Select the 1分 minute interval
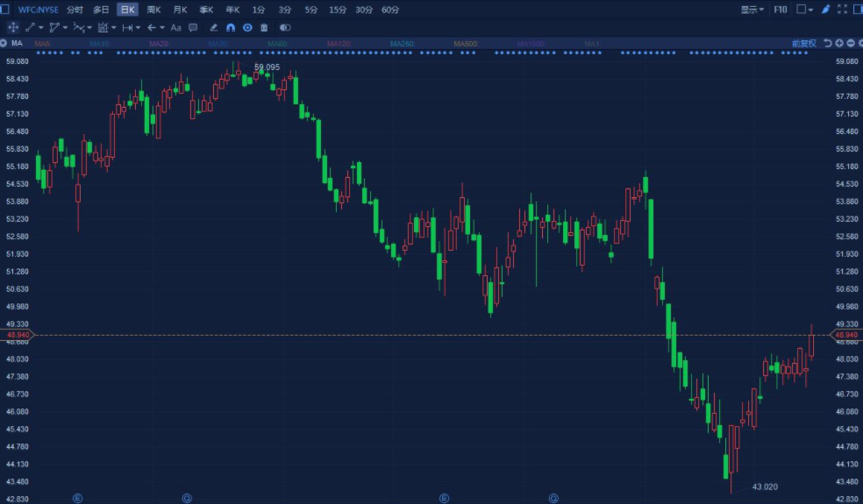Viewport: 863px width, 504px height. click(x=259, y=10)
